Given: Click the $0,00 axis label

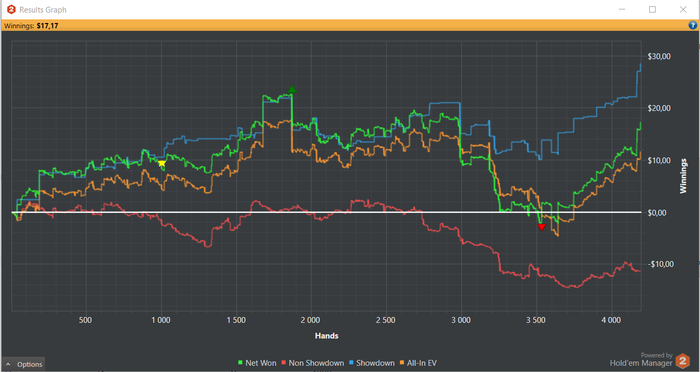Looking at the screenshot, I should coord(657,213).
